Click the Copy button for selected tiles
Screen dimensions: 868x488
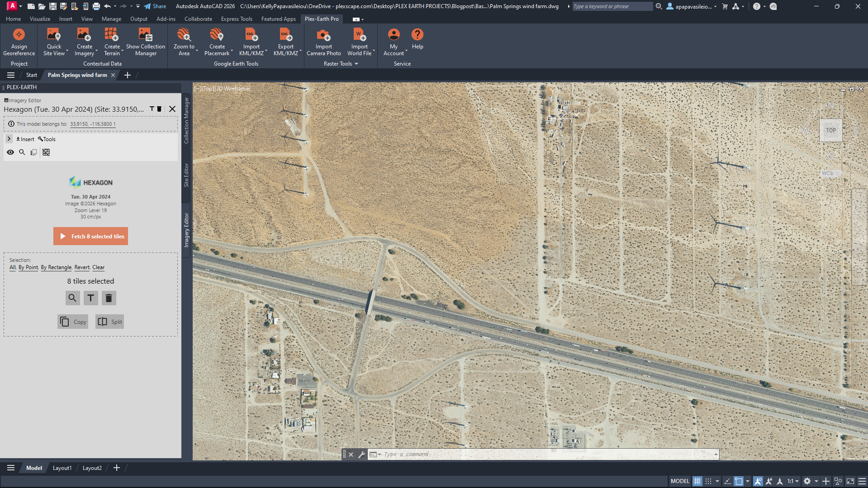pos(73,322)
